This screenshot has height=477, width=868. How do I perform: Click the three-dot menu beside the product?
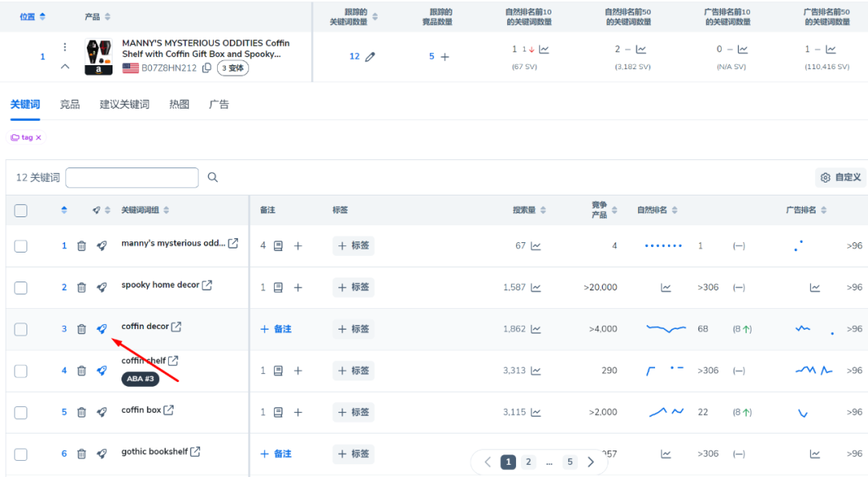(64, 47)
